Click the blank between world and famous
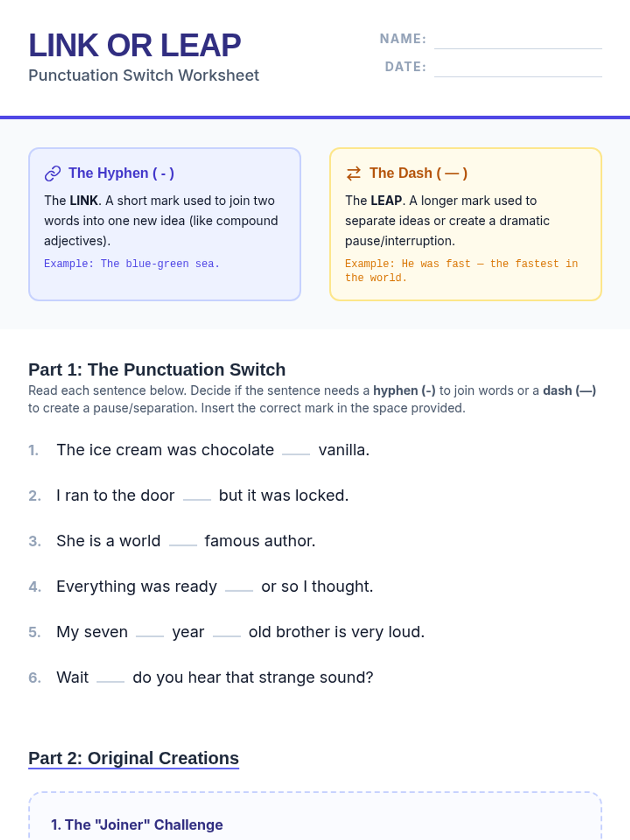 point(183,542)
